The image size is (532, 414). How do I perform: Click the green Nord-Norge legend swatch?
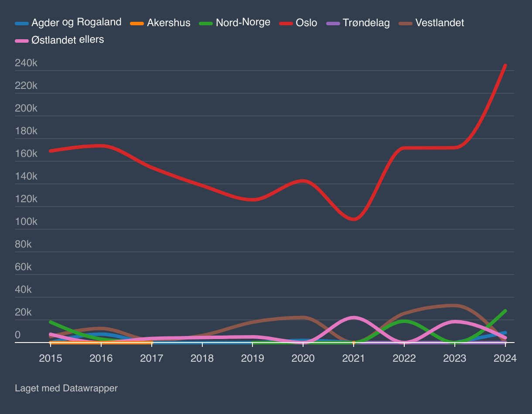coord(206,23)
